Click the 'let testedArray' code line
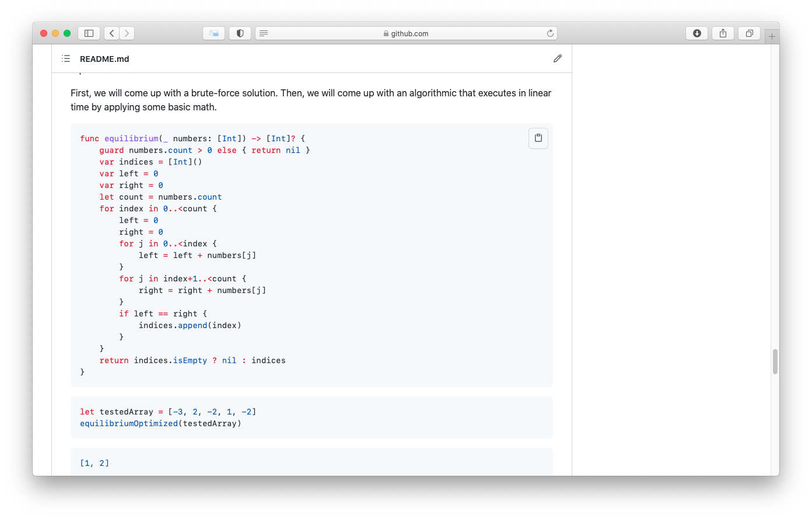The image size is (812, 519). point(168,412)
